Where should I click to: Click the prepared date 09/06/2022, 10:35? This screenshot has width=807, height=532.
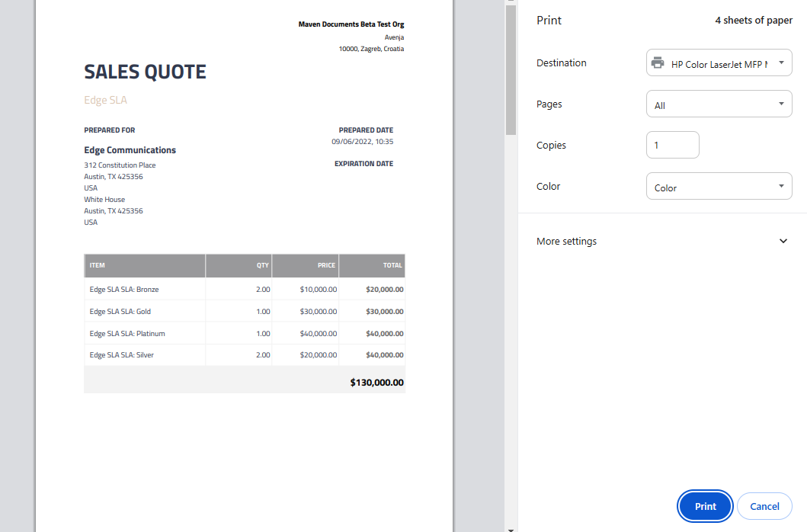click(x=362, y=142)
